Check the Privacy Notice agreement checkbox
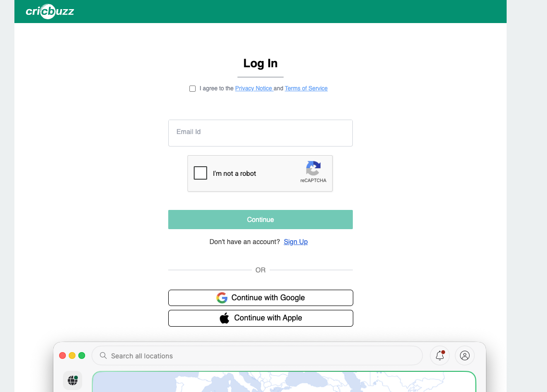Image resolution: width=547 pixels, height=392 pixels. [x=192, y=88]
